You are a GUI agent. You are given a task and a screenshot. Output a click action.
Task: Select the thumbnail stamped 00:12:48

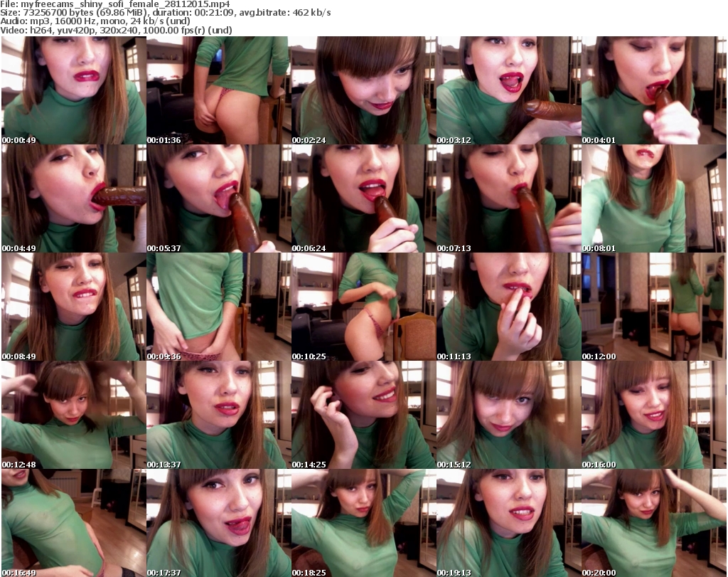74,415
